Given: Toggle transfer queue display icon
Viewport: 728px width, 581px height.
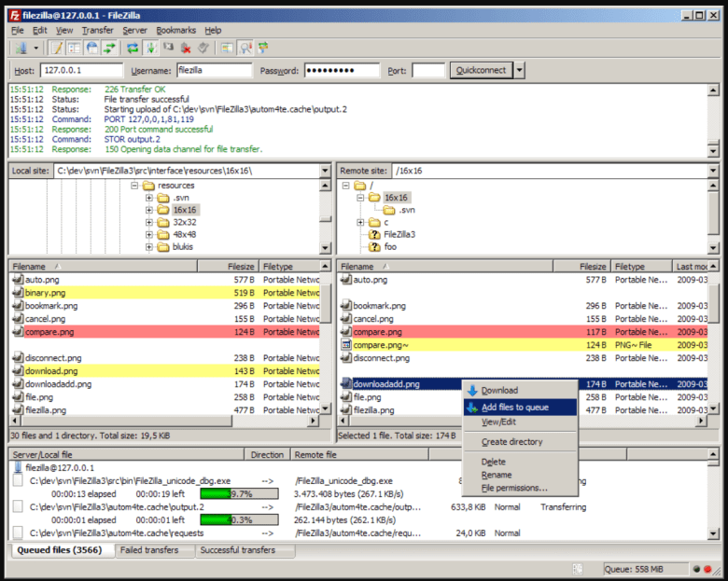Looking at the screenshot, I should (x=109, y=48).
